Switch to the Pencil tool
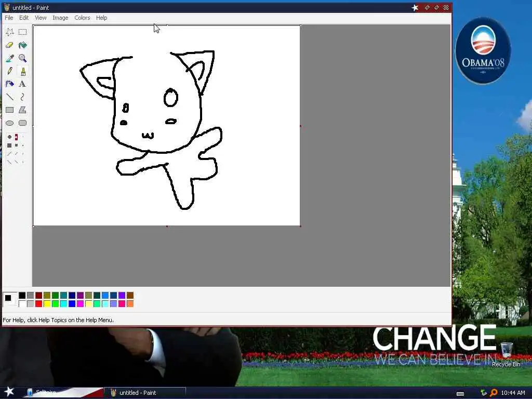 9,71
